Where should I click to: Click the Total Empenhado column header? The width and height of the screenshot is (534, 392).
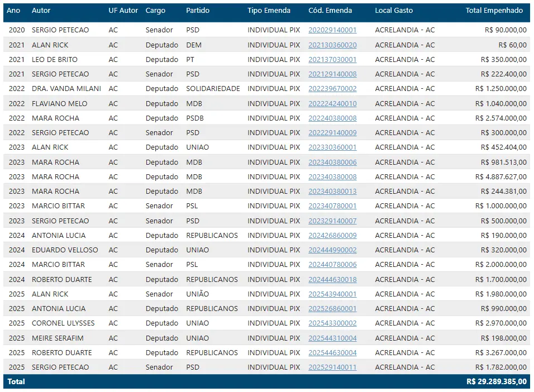tap(494, 11)
